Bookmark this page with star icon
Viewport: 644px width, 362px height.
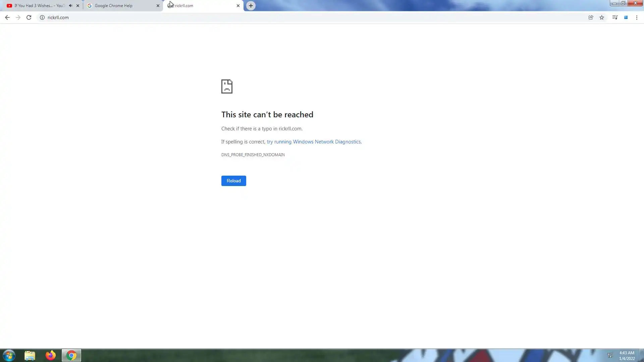click(x=602, y=17)
